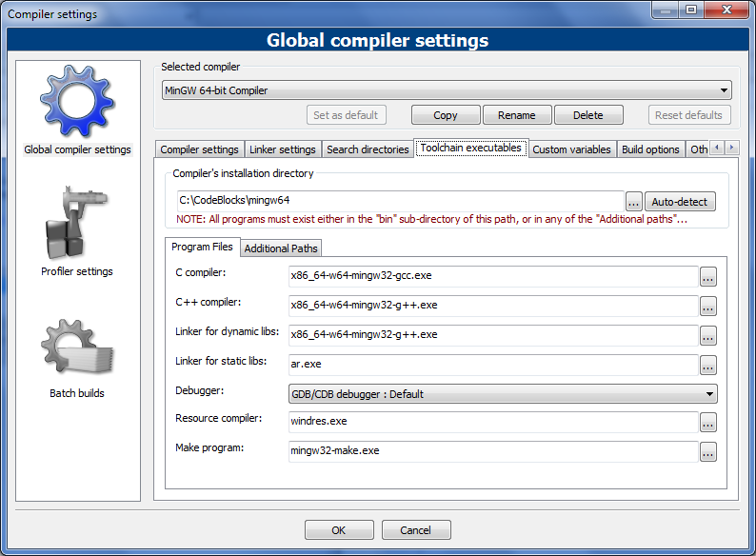Confirm settings with OK button
This screenshot has width=756, height=556.
coord(338,530)
